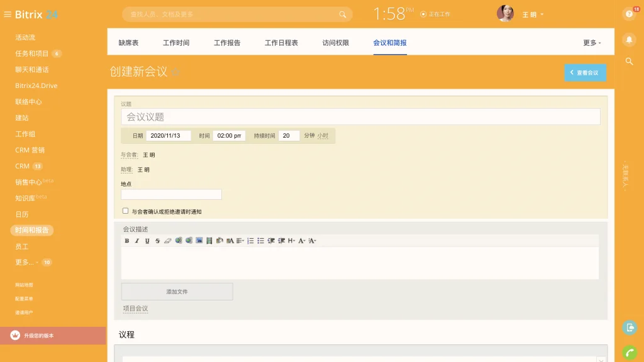The image size is (644, 362).
Task: Click the duration field showing 20
Action: click(x=289, y=136)
